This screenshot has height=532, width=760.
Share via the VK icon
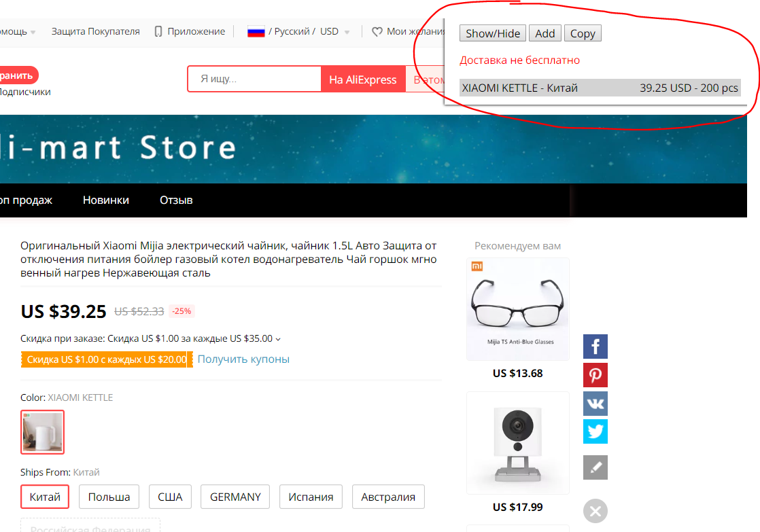click(595, 404)
